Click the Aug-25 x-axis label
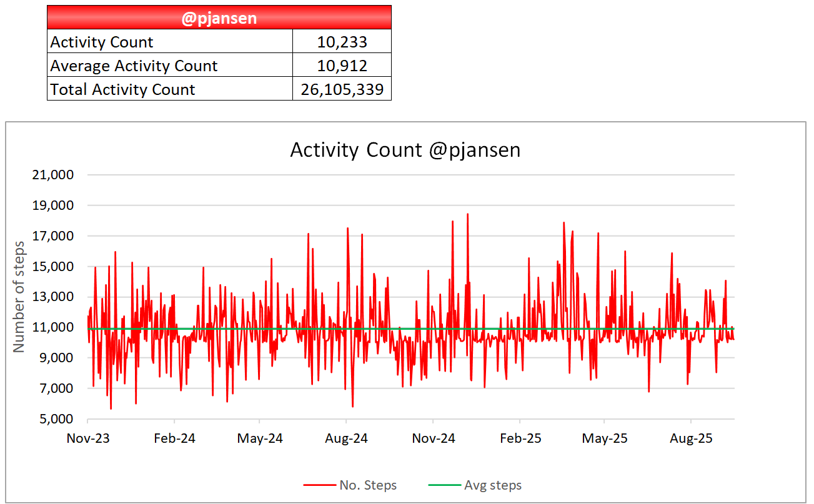 tap(690, 438)
